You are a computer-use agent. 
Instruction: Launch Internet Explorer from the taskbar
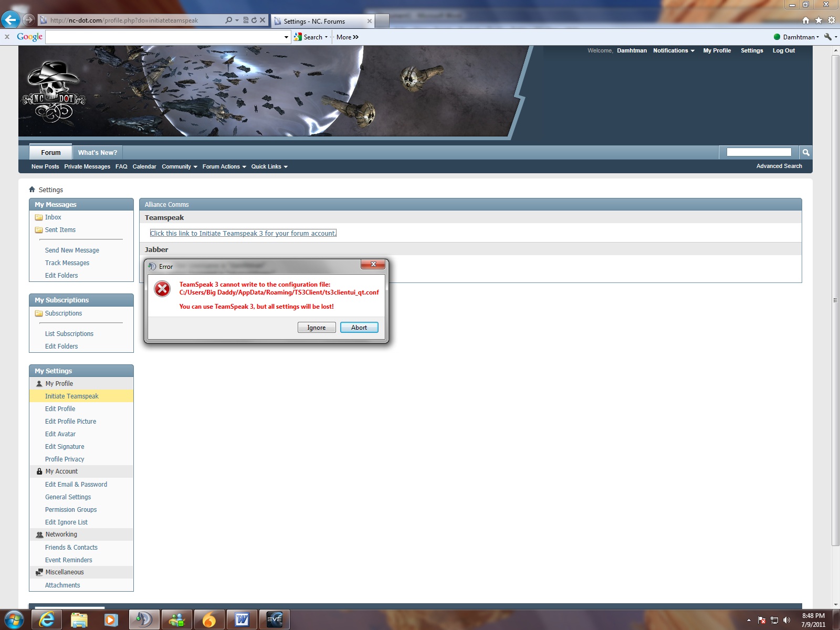(x=47, y=620)
